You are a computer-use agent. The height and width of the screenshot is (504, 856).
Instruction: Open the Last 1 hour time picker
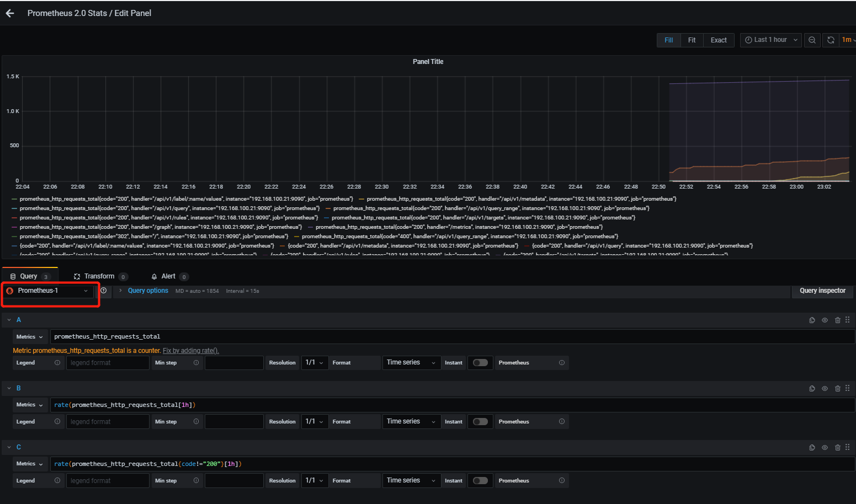coord(770,40)
